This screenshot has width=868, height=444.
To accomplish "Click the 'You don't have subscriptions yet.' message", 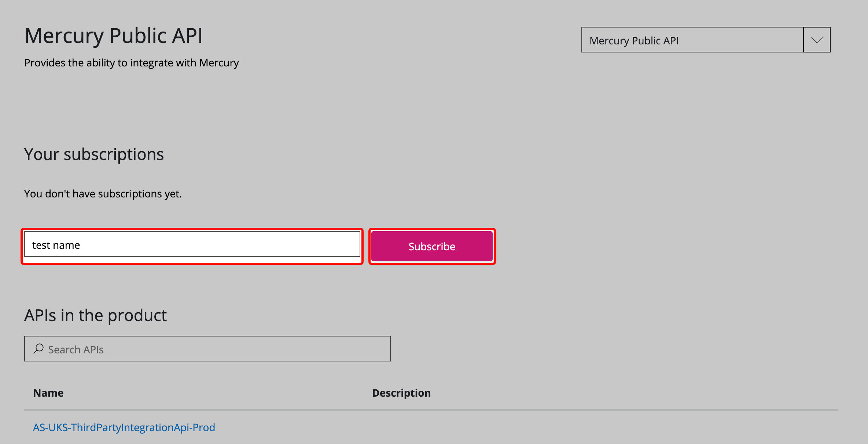I will tap(103, 194).
